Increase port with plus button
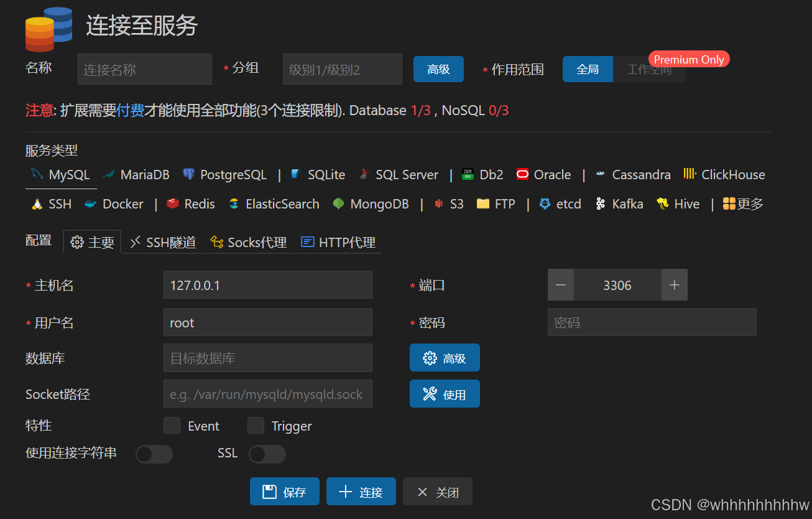This screenshot has height=519, width=812. 675,285
